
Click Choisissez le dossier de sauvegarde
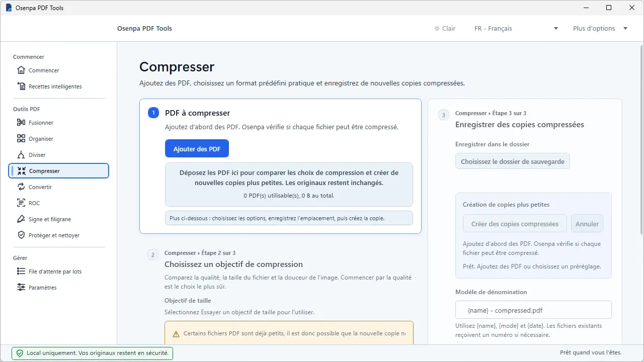click(x=513, y=161)
